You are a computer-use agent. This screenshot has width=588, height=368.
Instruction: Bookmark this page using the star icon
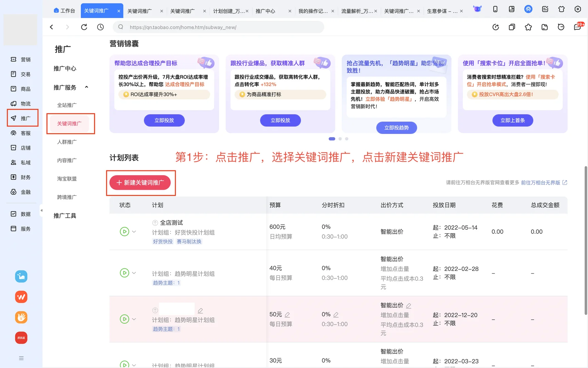[528, 27]
